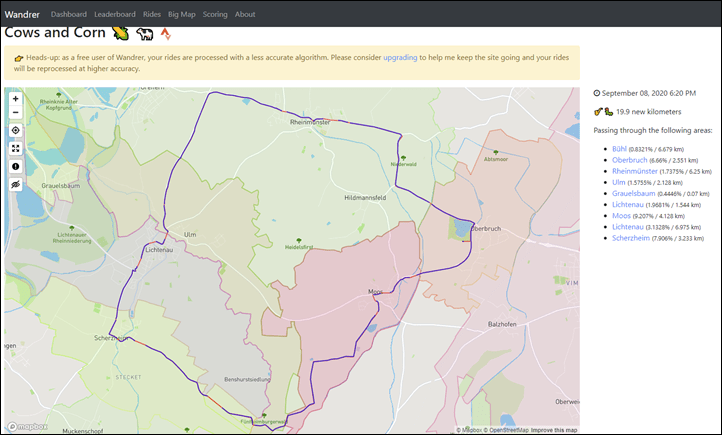Click the Abtsmoor tree marker on map
The image size is (722, 435).
coord(496,152)
